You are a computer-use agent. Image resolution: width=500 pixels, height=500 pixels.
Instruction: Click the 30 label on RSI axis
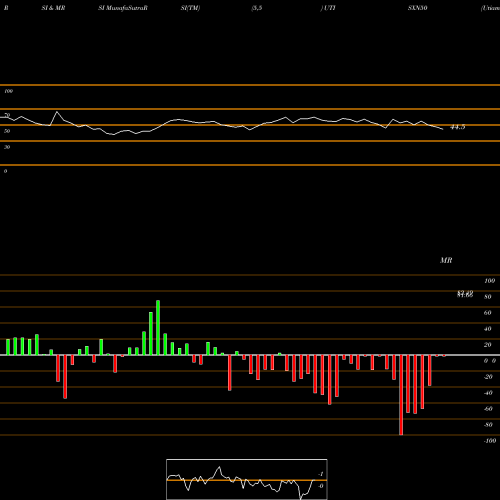click(x=7, y=147)
